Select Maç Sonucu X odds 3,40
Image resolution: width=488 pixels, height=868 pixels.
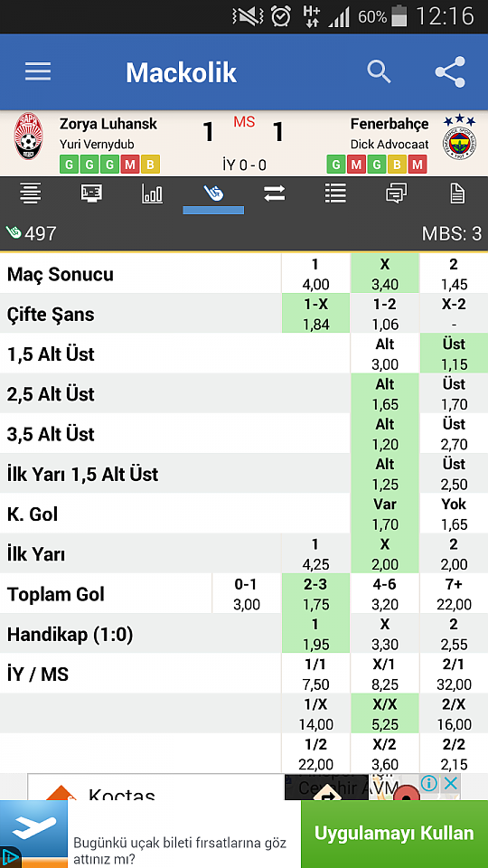pos(385,273)
